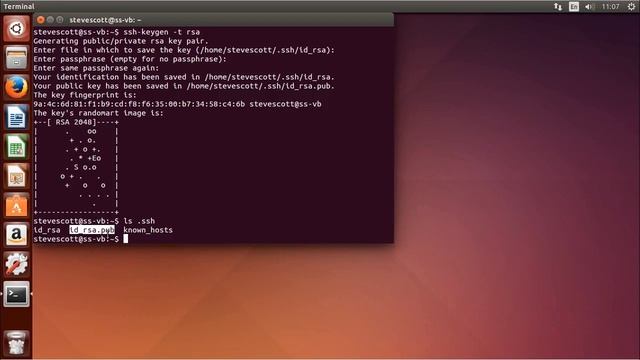Open LibreOffice Impress presentation icon
Screen dimensions: 640x360
pos(16,176)
